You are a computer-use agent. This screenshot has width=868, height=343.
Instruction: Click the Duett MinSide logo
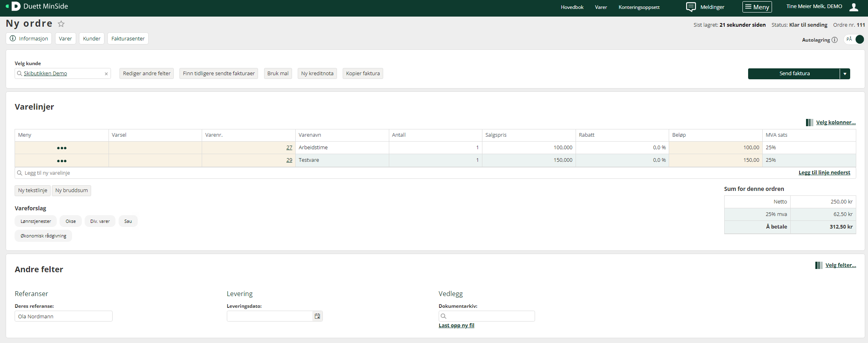tap(15, 6)
